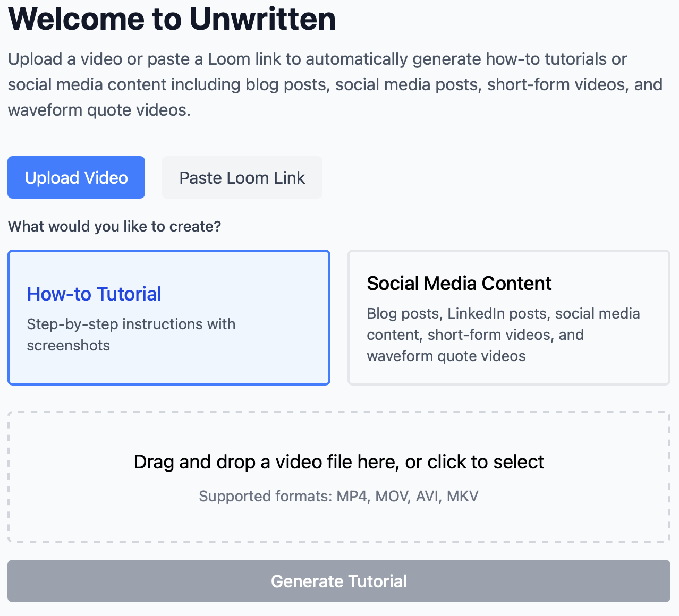This screenshot has height=616, width=679.
Task: Click the 'What would you like to create?' label
Action: 114,226
